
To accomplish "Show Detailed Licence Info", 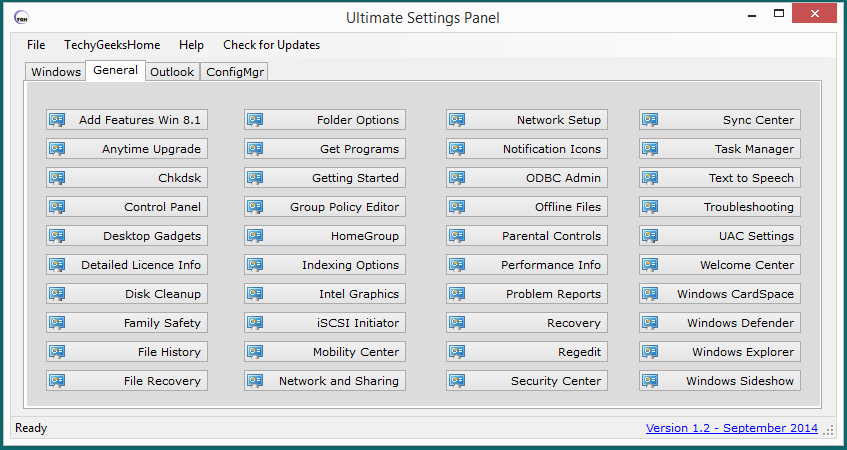I will pos(127,265).
